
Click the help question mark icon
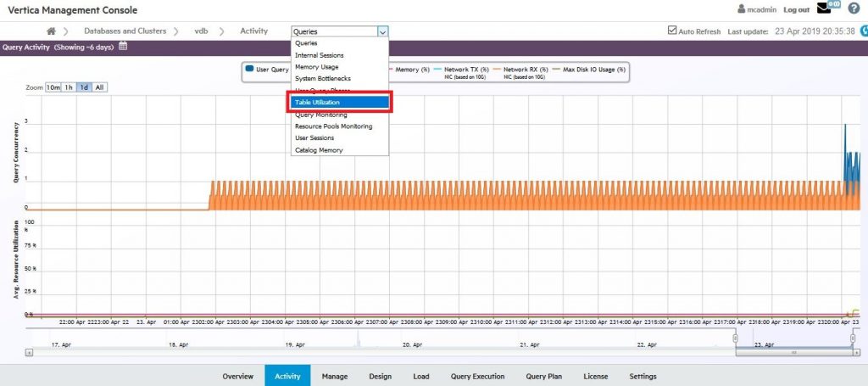(x=854, y=9)
